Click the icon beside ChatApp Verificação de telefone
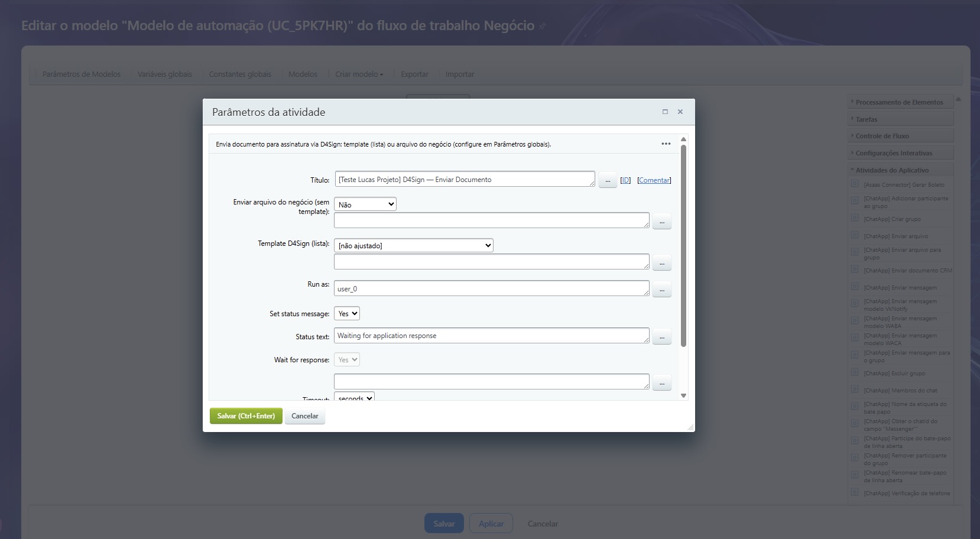The width and height of the screenshot is (980, 539). click(855, 492)
